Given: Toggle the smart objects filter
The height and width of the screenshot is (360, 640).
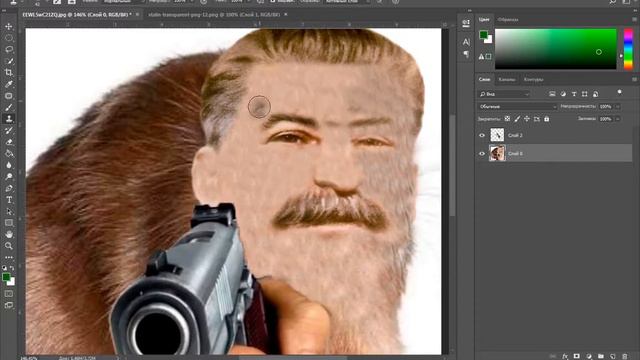Looking at the screenshot, I should [596, 94].
